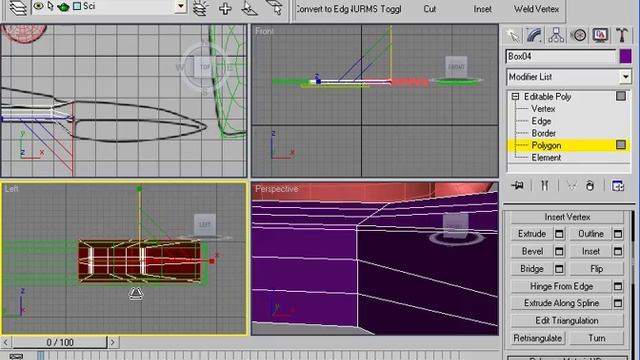The image size is (640, 360).
Task: Open Outline settings box
Action: (x=618, y=234)
